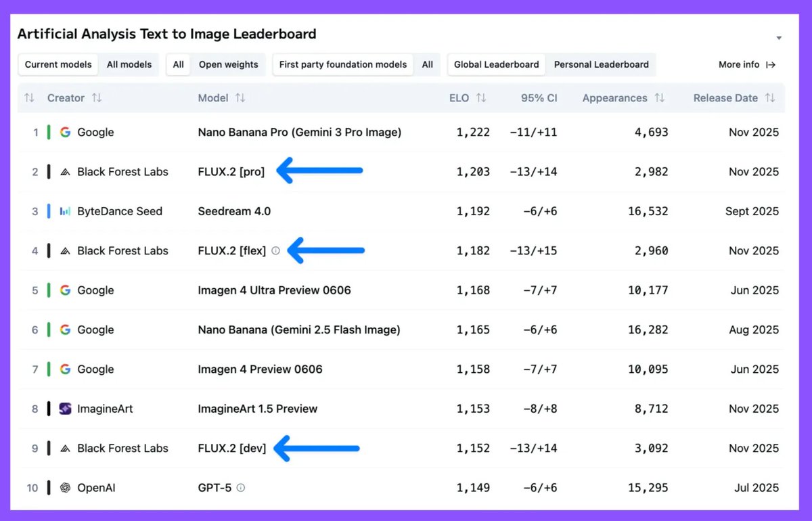
Task: Click the info icon next to GPT-5
Action: tap(240, 487)
